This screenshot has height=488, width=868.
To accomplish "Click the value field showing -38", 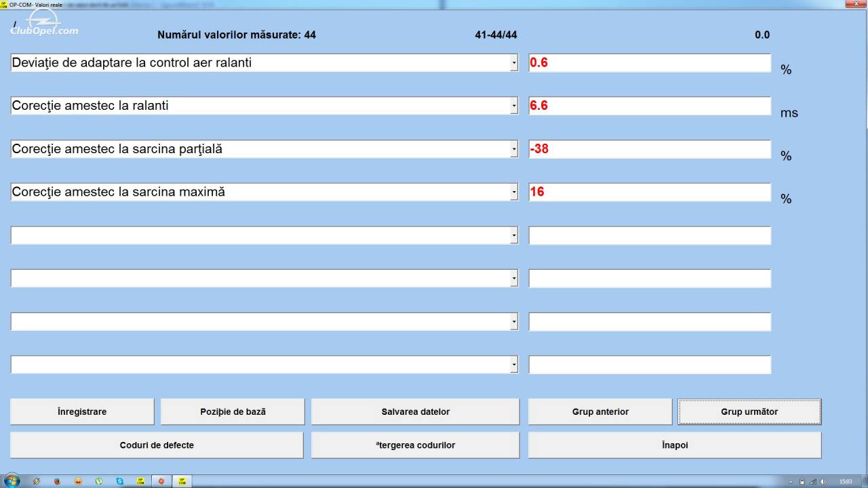I will pos(650,149).
